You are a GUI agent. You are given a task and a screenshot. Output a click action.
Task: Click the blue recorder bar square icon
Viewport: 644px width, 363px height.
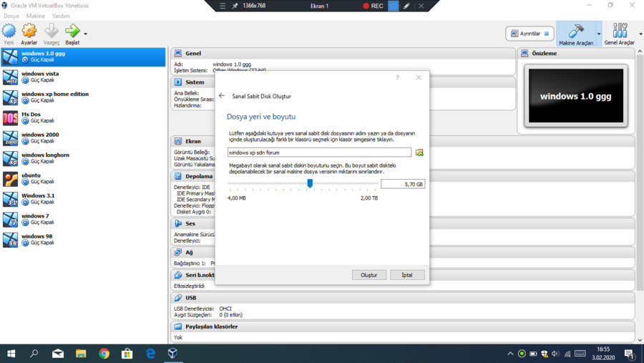393,6
